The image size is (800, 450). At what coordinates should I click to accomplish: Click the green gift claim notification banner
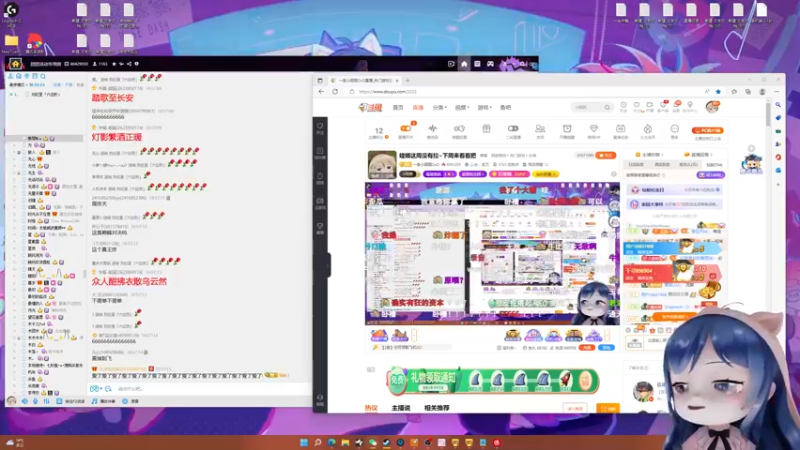[492, 381]
